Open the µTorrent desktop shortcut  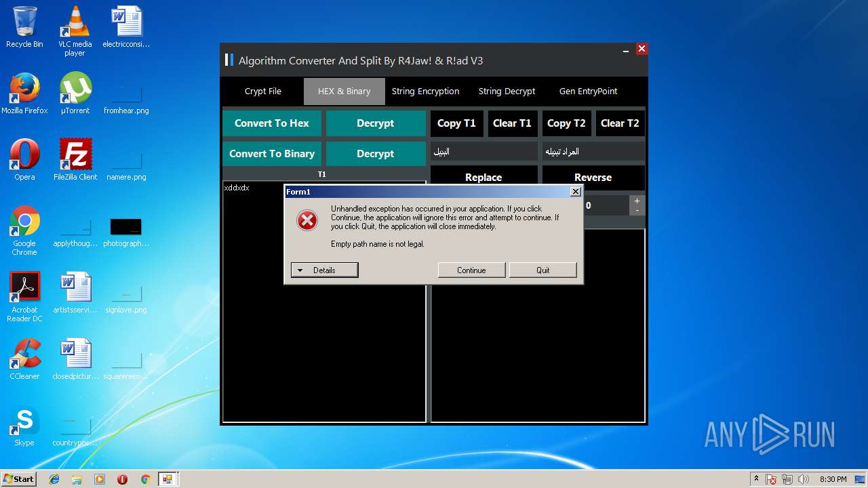pos(75,93)
